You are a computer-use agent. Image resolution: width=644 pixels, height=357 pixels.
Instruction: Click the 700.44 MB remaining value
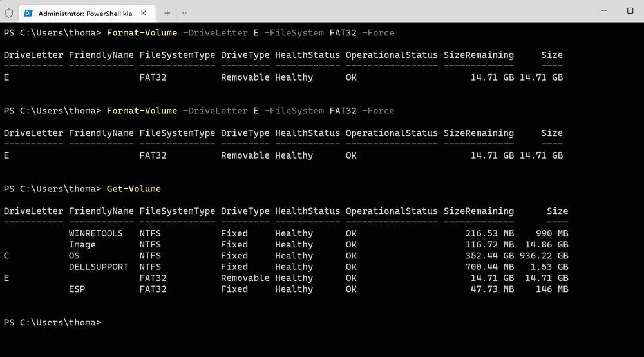[x=489, y=267]
